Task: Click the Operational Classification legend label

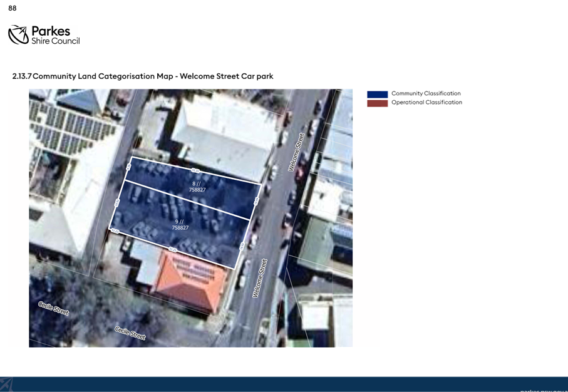Action: tap(426, 103)
